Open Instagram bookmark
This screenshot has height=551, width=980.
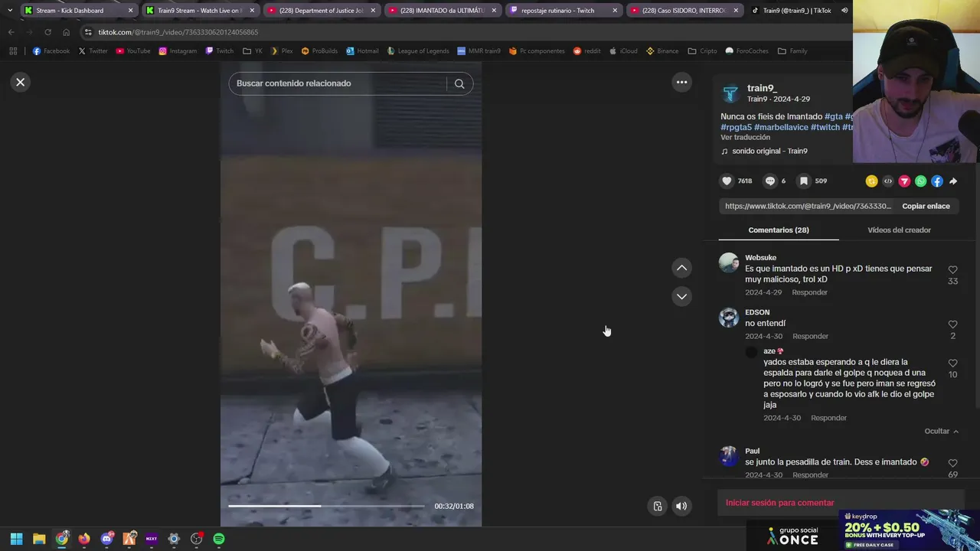point(178,51)
